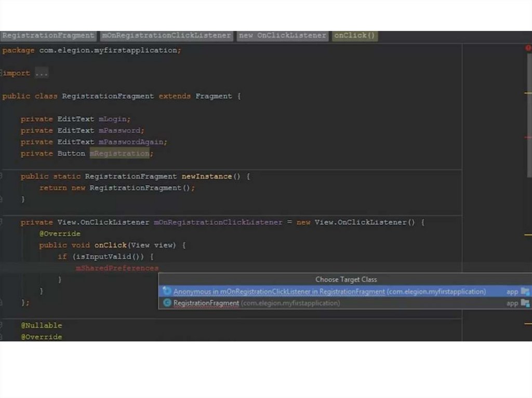Click the app module icon on first popup row
The width and height of the screenshot is (532, 398).
(525, 292)
